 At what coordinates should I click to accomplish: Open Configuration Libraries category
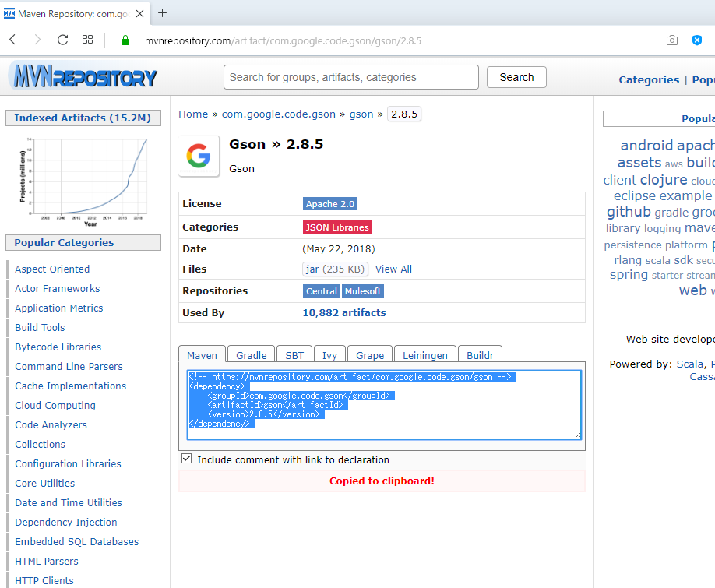(x=68, y=463)
